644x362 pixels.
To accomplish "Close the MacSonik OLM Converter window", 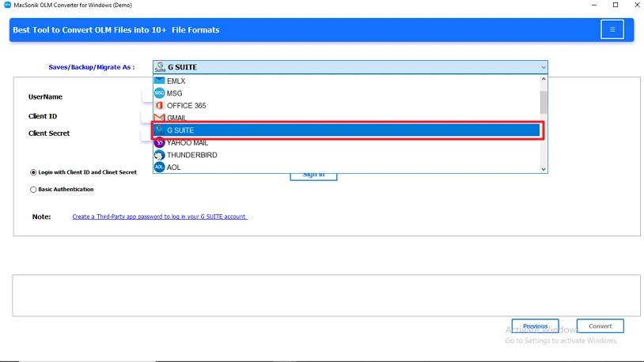I will 637,5.
